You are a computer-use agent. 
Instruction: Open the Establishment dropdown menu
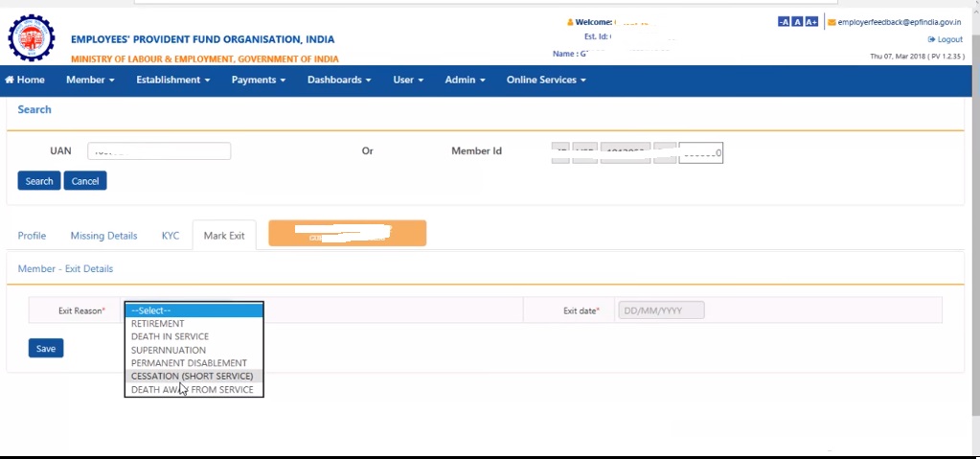[173, 80]
